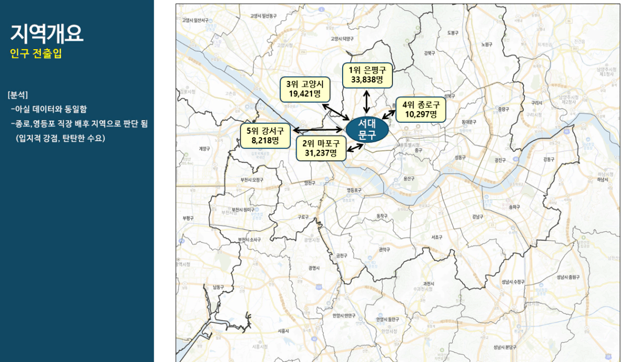Click the '성남시 중원구' map label
This screenshot has width=644, height=362.
[569, 277]
